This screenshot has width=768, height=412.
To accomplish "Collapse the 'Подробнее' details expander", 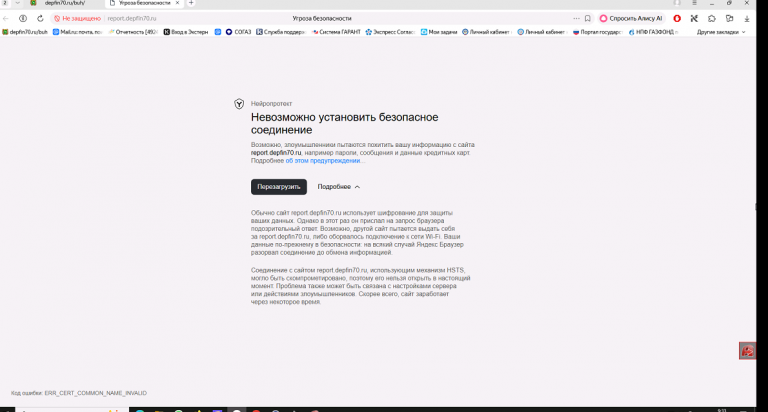I will (338, 187).
